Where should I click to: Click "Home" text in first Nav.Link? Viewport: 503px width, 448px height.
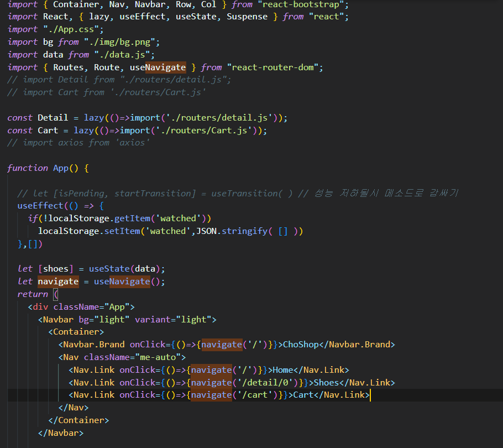pos(283,370)
